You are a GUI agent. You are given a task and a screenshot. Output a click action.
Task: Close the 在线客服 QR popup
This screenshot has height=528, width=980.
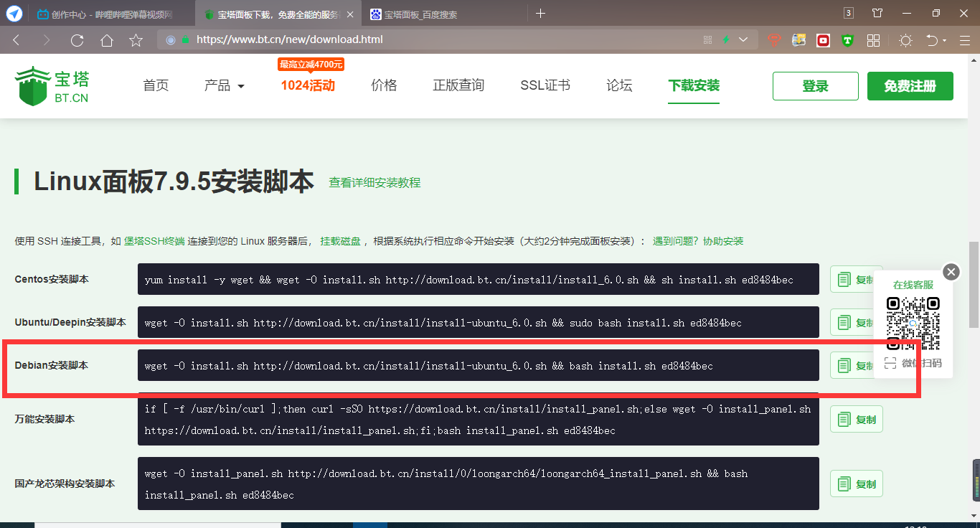click(951, 271)
